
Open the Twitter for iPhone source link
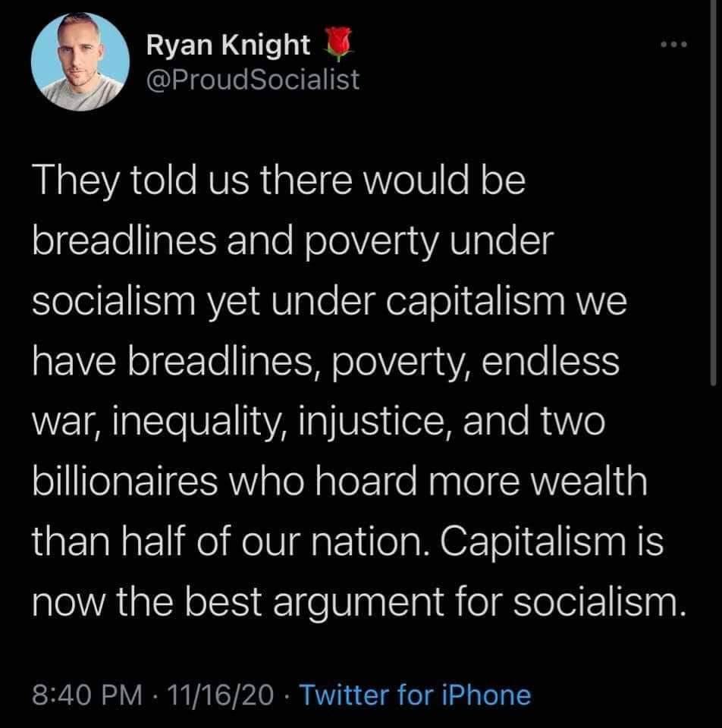pos(415,695)
